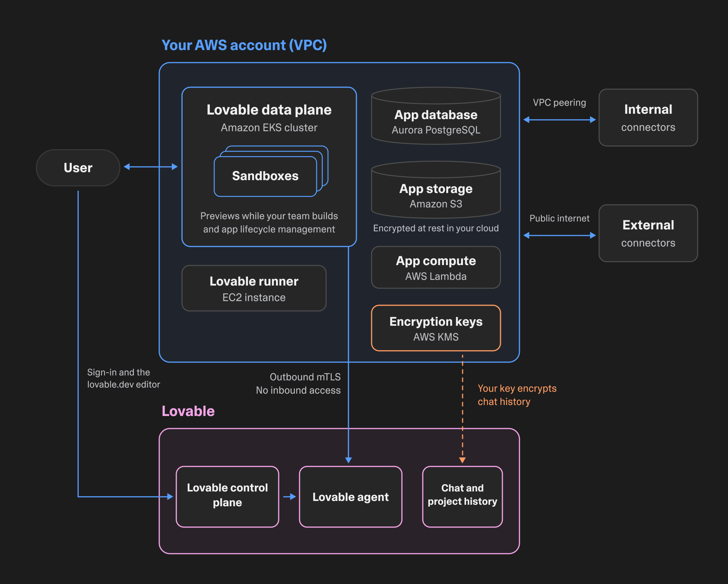728x584 pixels.
Task: Click the Chat and project history box
Action: point(463,497)
